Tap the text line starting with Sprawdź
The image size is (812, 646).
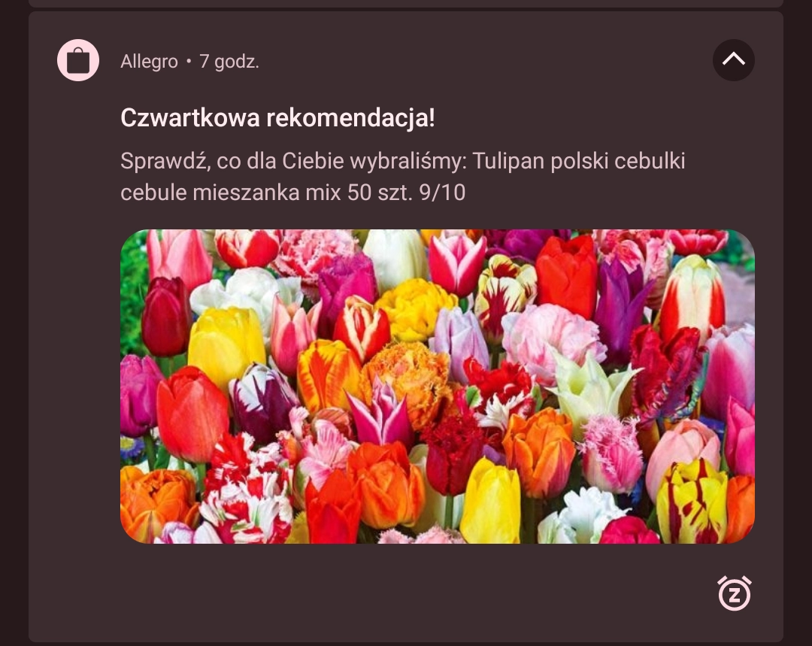[403, 161]
